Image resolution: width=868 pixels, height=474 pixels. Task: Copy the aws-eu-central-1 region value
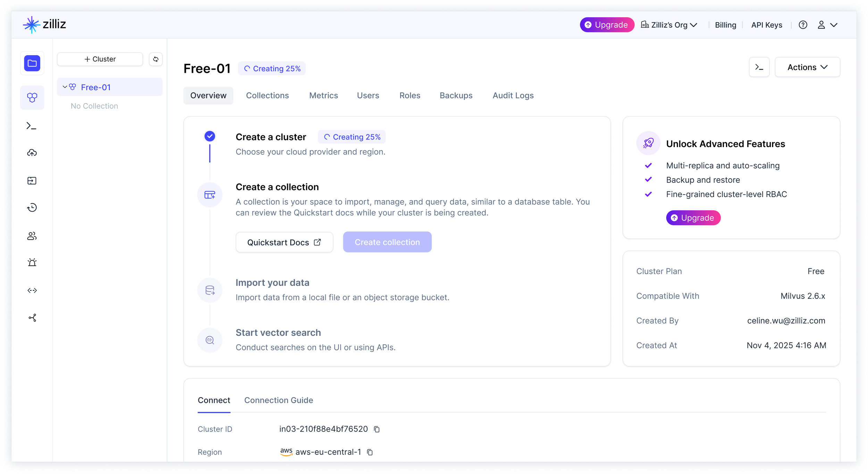370,452
